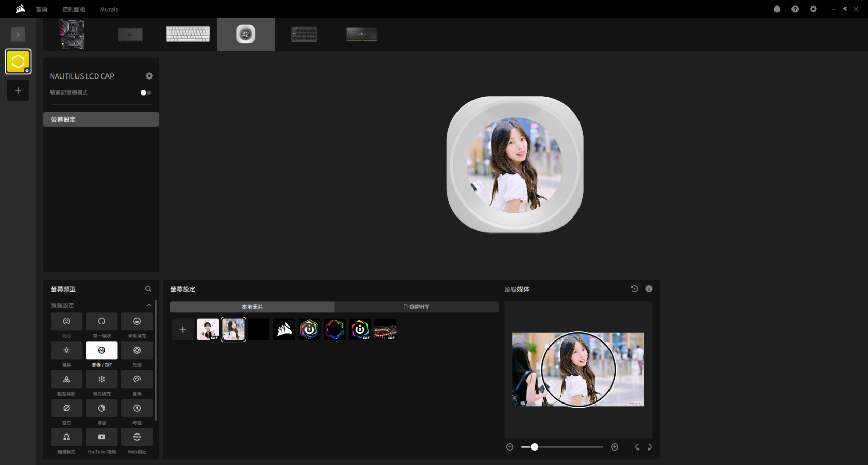Collapse the 預置設定 section
The image size is (868, 465).
149,305
